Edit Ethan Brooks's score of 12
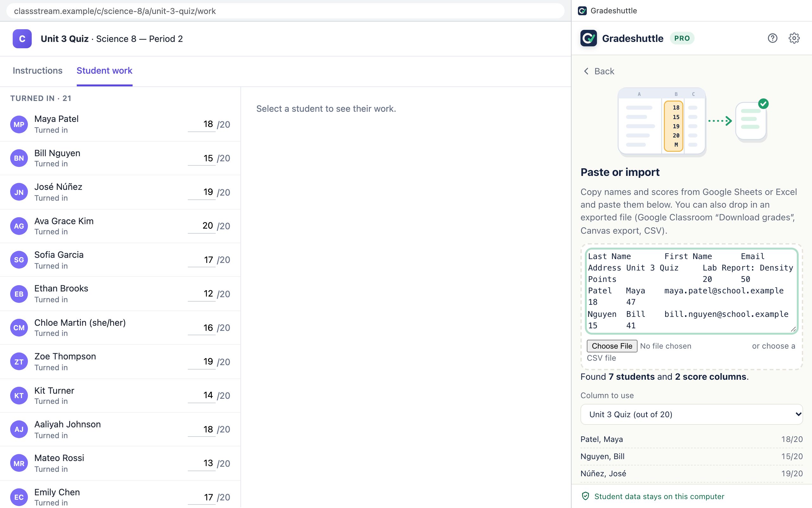Viewport: 812px width, 508px height. pos(201,294)
